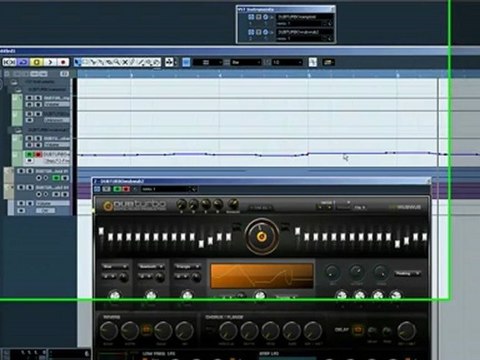Click the first Reverb section knob

pos(109,330)
